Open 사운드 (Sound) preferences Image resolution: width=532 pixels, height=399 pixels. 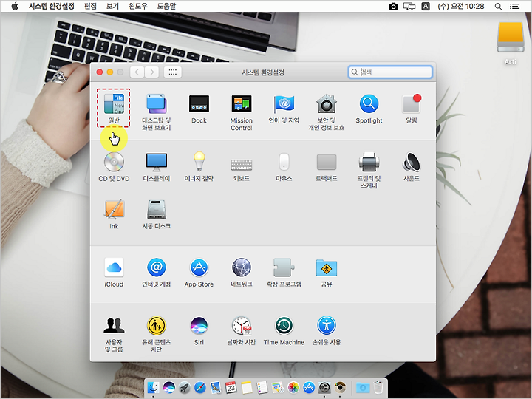(x=412, y=166)
